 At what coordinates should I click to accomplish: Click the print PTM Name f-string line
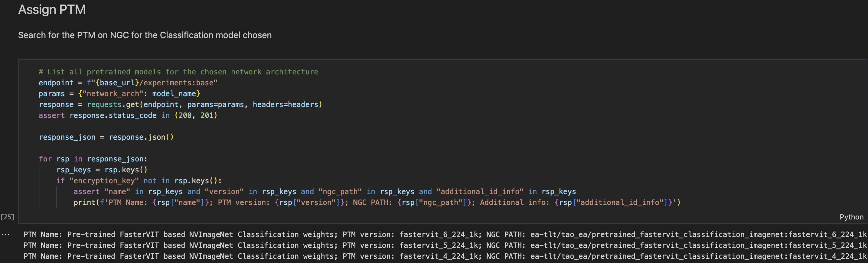377,202
